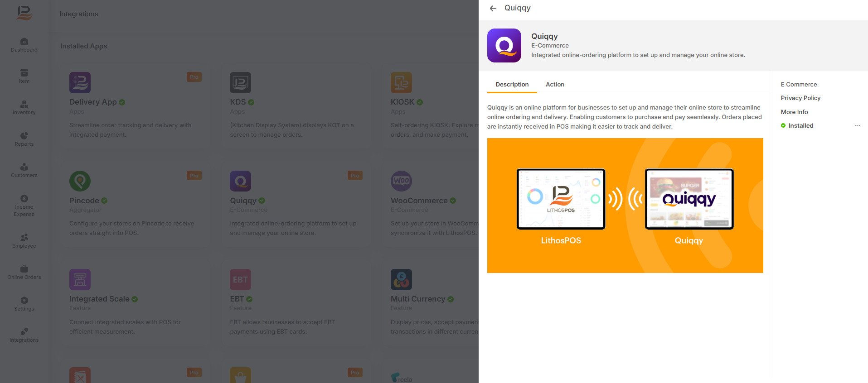Open Inventory in the sidebar
The image size is (868, 383).
coord(24,107)
